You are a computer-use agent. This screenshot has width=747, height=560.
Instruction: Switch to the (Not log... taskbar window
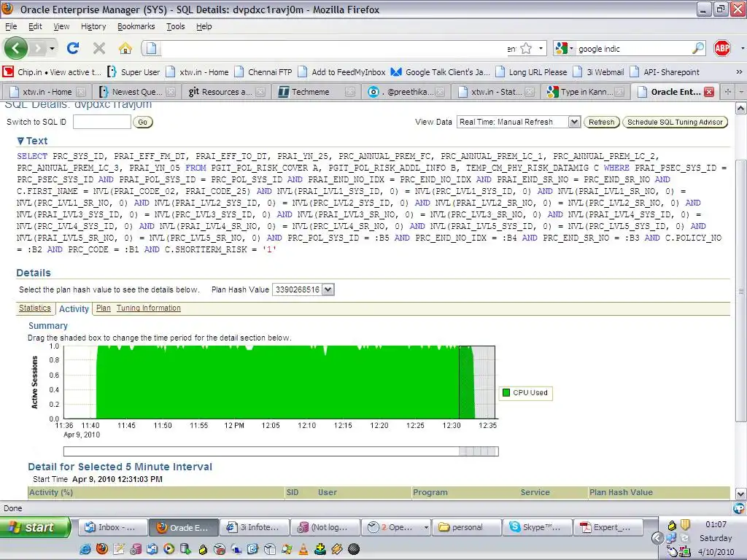[x=324, y=527]
